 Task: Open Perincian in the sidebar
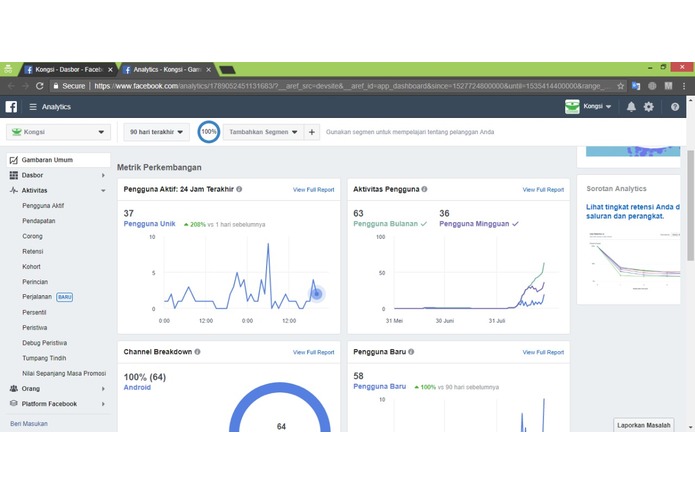pos(35,282)
